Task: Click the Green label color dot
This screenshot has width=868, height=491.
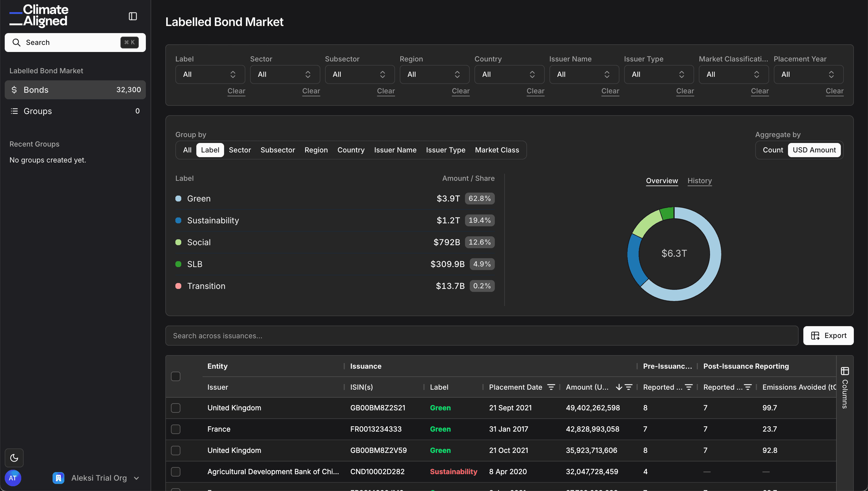Action: (178, 198)
